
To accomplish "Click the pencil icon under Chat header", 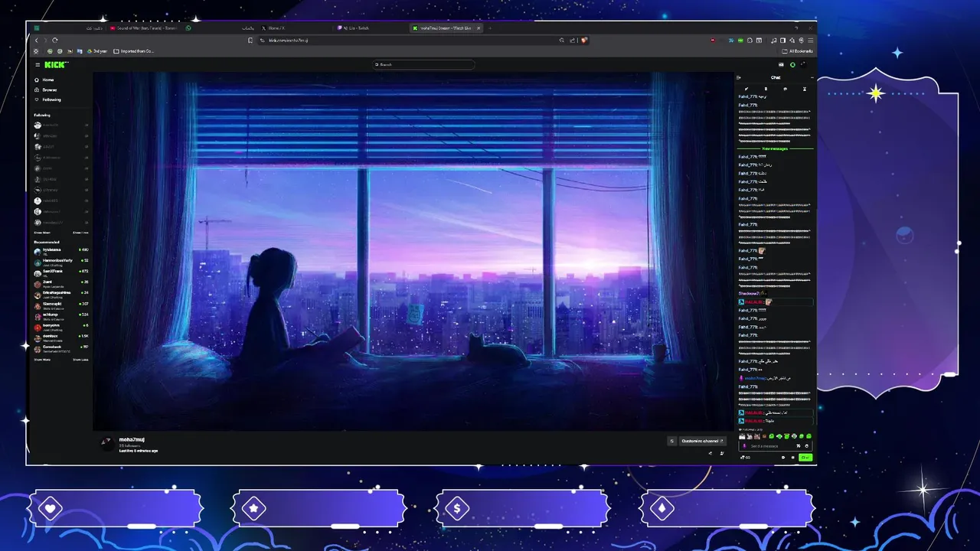I will (746, 89).
